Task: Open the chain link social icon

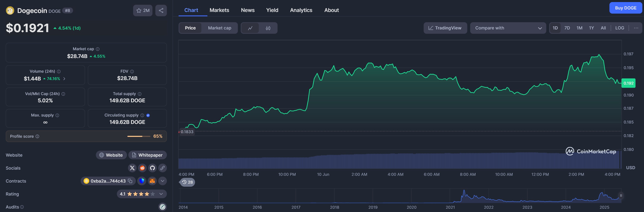Action: click(163, 168)
